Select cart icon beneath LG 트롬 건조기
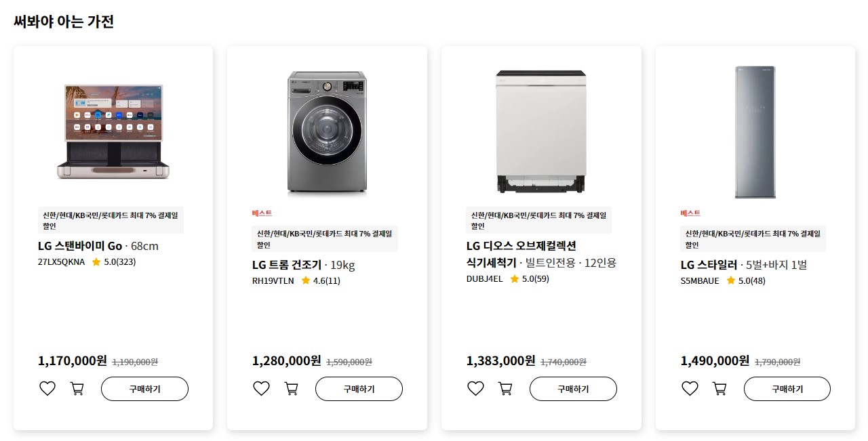Viewport: 868px width, 441px height. [291, 388]
